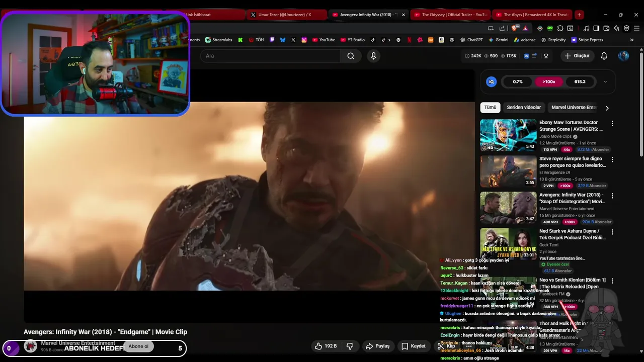
Task: Click the video title Avengers Infinity War Endgame
Action: tap(105, 332)
